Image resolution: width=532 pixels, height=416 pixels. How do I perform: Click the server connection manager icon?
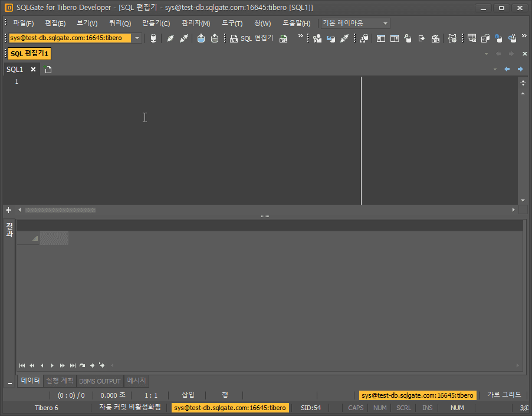[x=153, y=38]
